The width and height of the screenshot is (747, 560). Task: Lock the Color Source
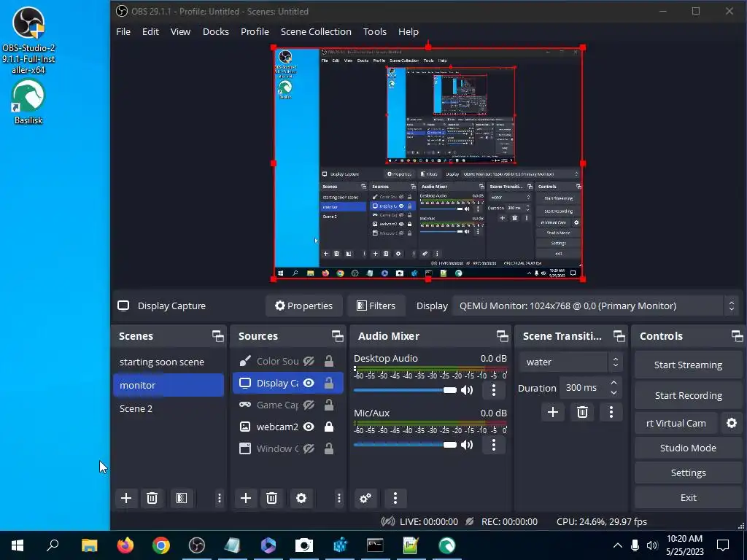pyautogui.click(x=329, y=362)
